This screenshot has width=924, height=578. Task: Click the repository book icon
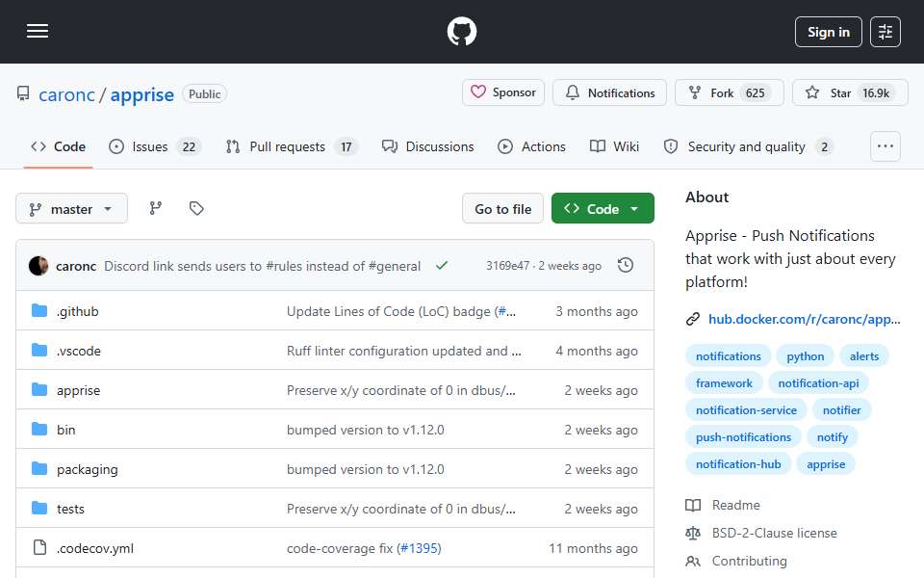[23, 93]
